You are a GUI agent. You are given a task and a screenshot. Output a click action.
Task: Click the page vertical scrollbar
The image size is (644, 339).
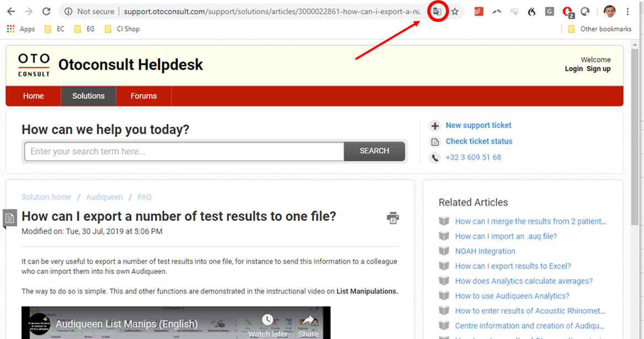635,137
